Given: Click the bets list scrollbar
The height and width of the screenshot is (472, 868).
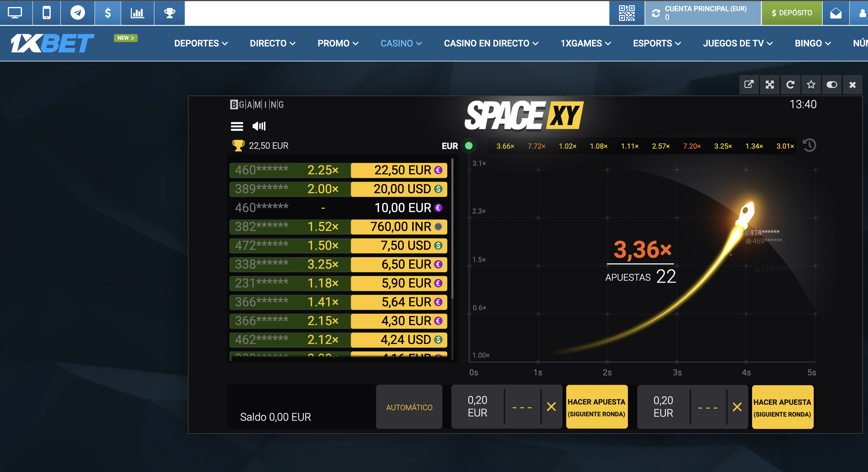Looking at the screenshot, I should (452, 229).
